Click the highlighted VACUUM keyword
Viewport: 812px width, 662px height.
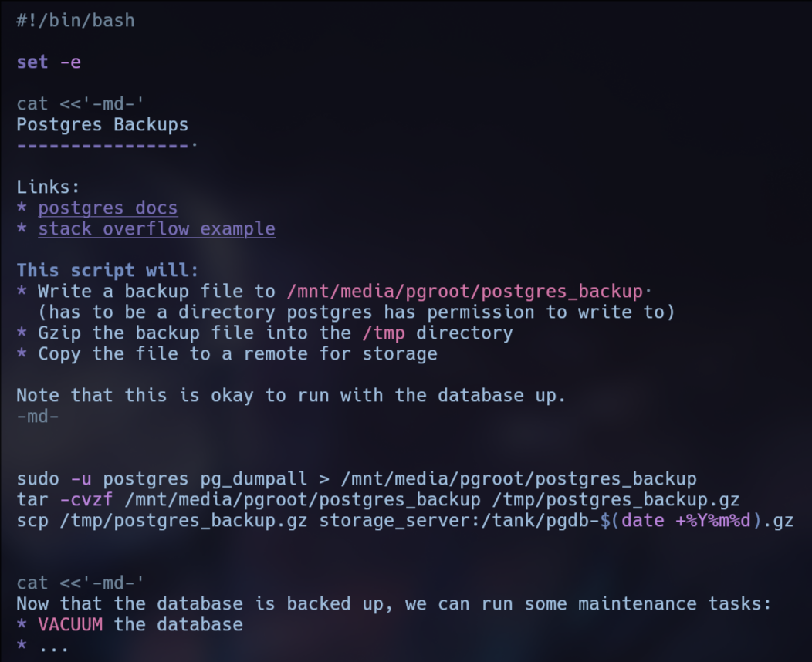(x=70, y=624)
